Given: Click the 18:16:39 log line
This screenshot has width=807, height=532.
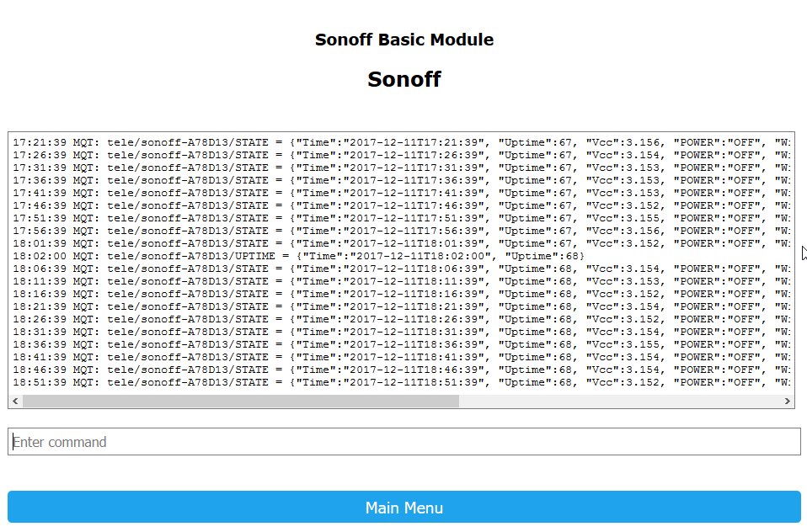Looking at the screenshot, I should [x=402, y=294].
